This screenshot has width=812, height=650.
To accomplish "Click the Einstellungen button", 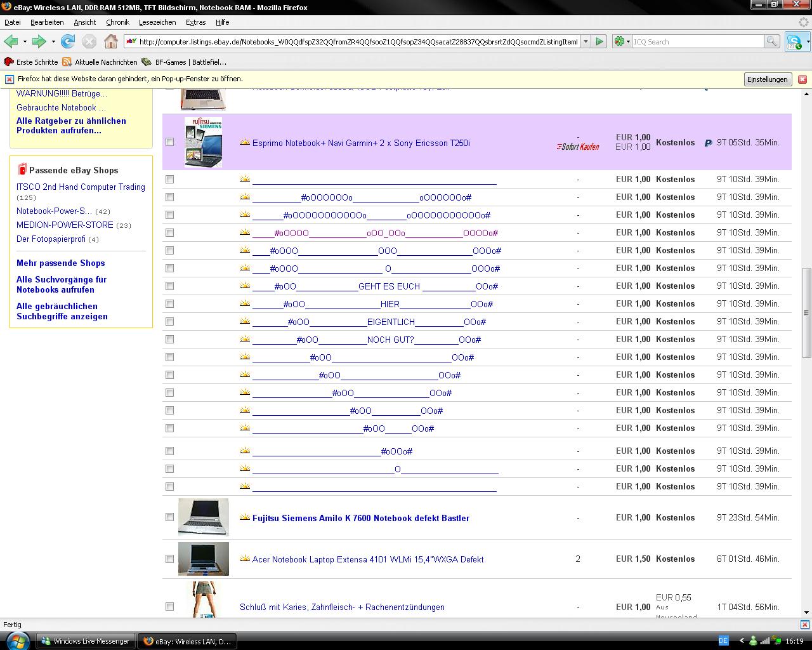I will coord(767,79).
